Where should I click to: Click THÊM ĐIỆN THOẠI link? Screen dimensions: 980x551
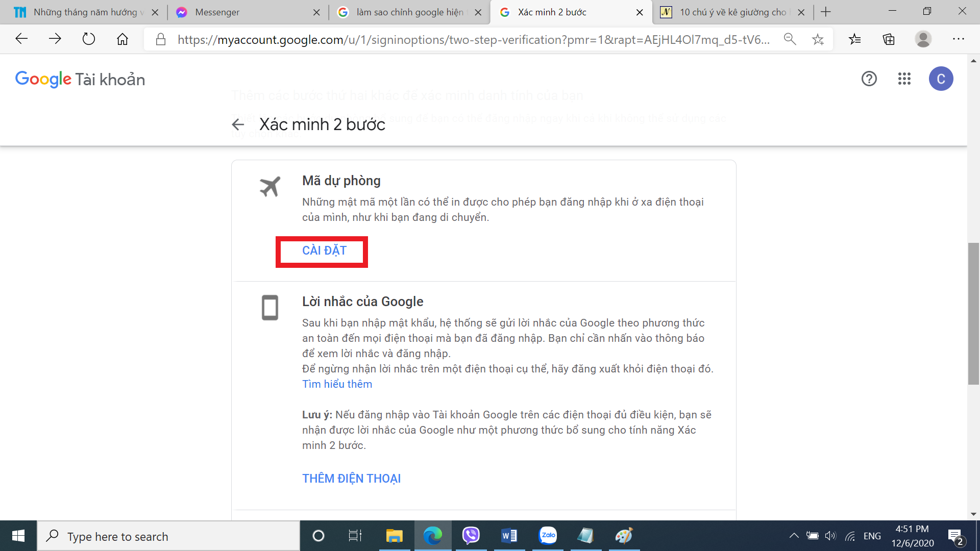point(351,479)
